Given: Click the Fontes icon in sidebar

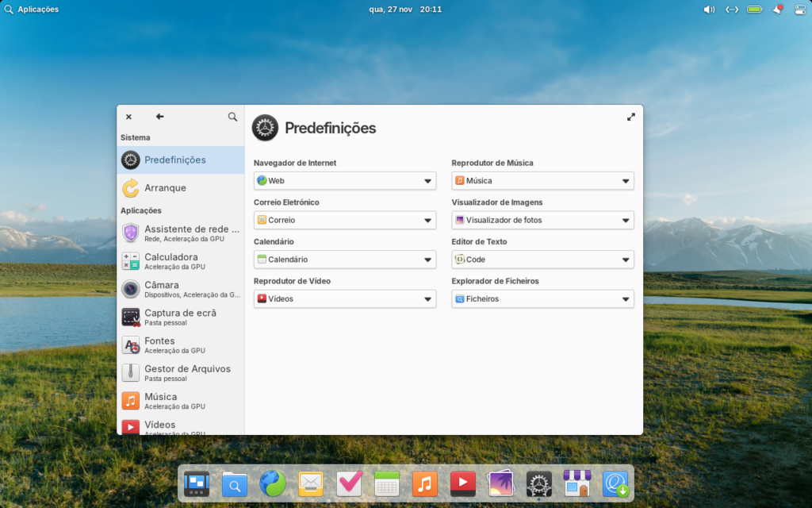Looking at the screenshot, I should click(131, 344).
